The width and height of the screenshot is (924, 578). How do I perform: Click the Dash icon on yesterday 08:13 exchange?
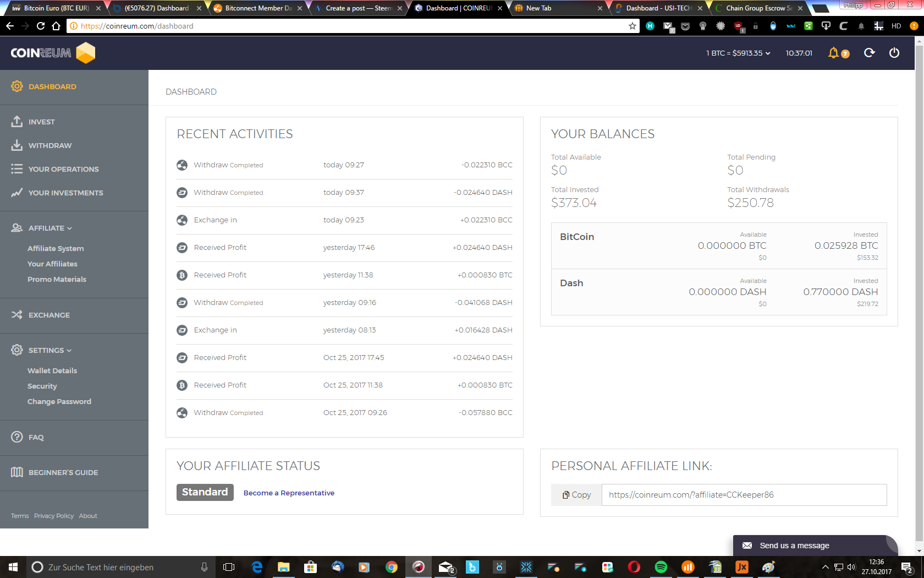(x=182, y=330)
